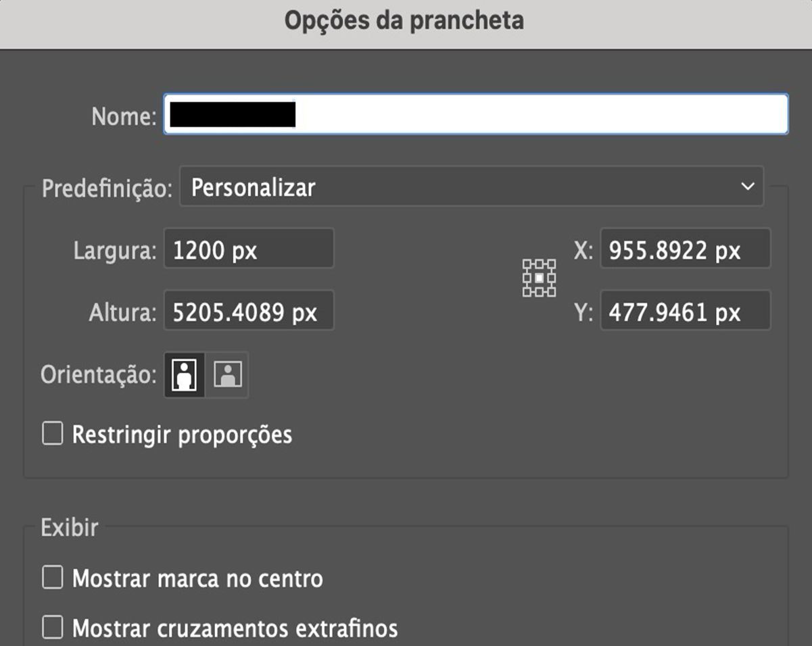Viewport: 812px width, 646px height.
Task: Select the portrait orientation icon
Action: click(183, 375)
